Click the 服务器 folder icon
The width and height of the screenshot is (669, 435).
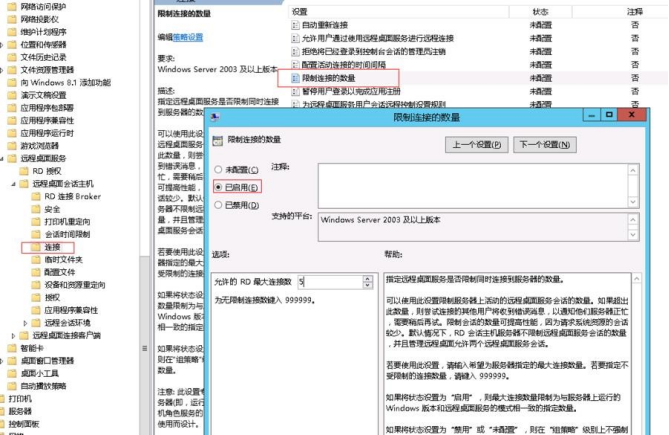[3, 412]
